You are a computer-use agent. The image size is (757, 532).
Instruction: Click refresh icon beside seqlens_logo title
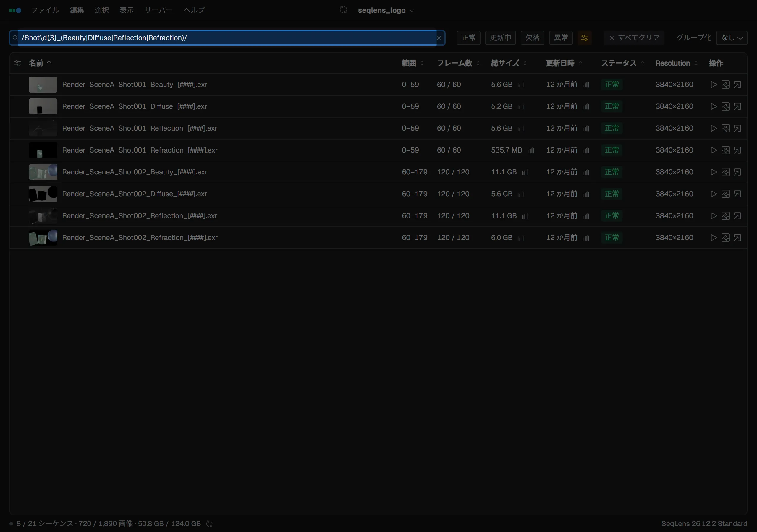(x=343, y=10)
